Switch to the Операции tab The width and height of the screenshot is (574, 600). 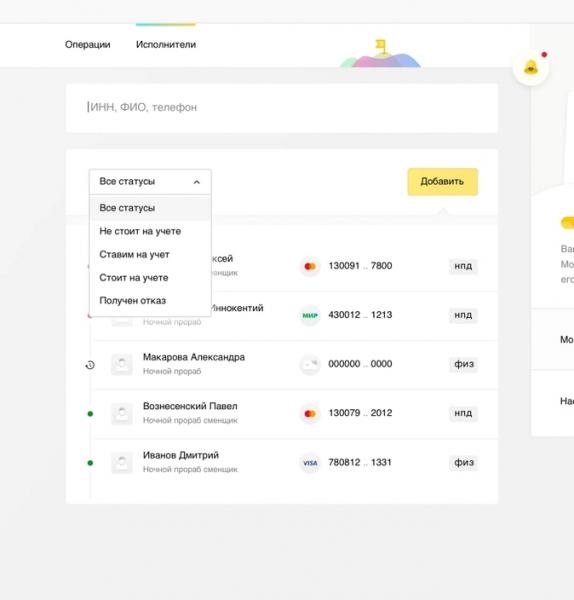88,44
